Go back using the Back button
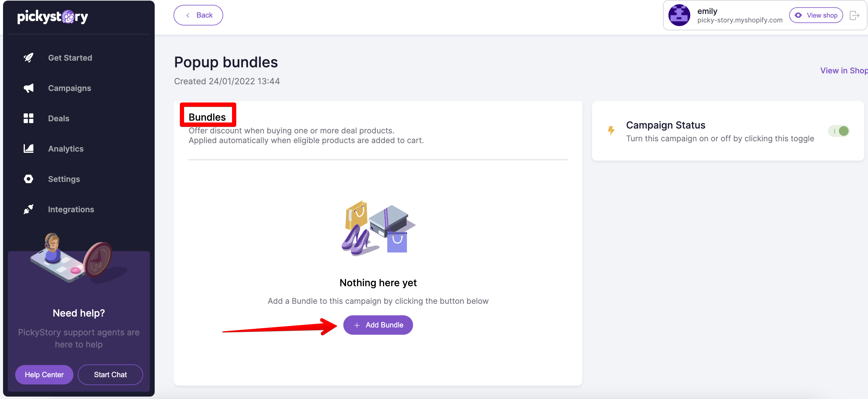The image size is (868, 399). (x=198, y=15)
